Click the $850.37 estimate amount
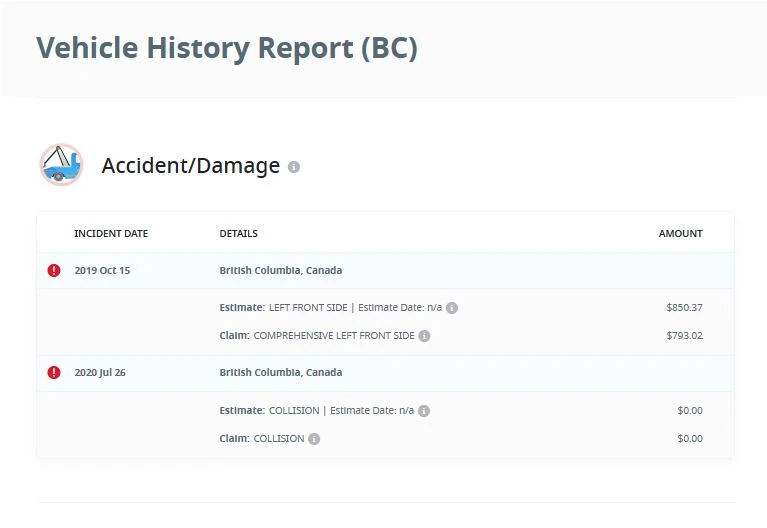The height and width of the screenshot is (528, 767). click(x=684, y=307)
